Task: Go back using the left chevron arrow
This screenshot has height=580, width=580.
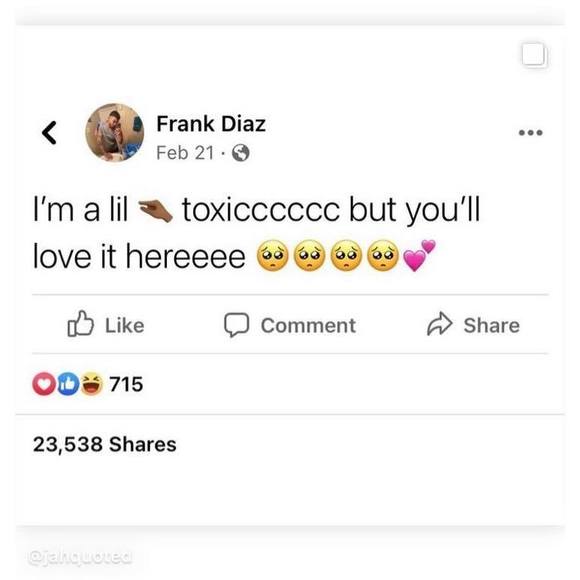Action: pos(49,132)
